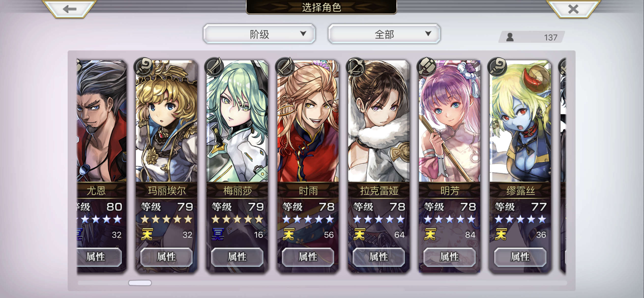Click the arrow on the 全部 dropdown
This screenshot has height=298, width=644.
428,33
